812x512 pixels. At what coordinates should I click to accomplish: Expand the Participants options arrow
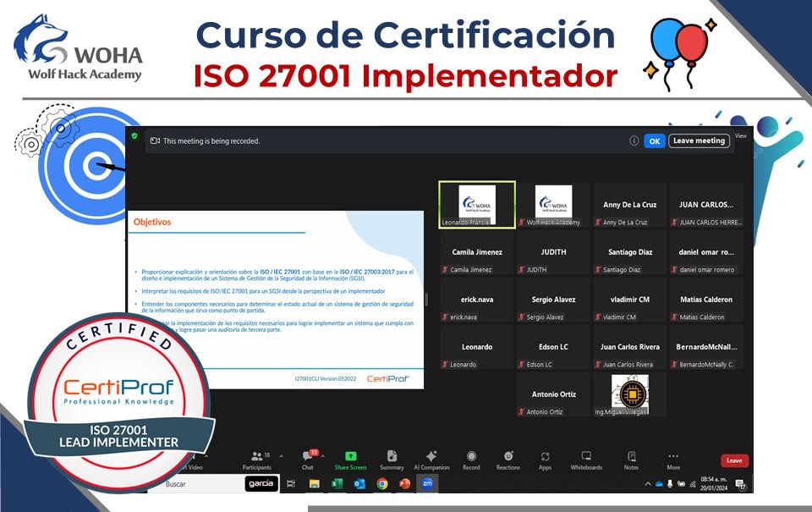tap(281, 456)
